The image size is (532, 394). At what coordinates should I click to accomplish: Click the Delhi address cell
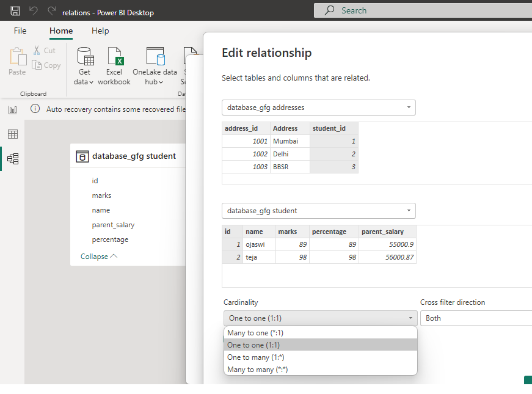290,154
